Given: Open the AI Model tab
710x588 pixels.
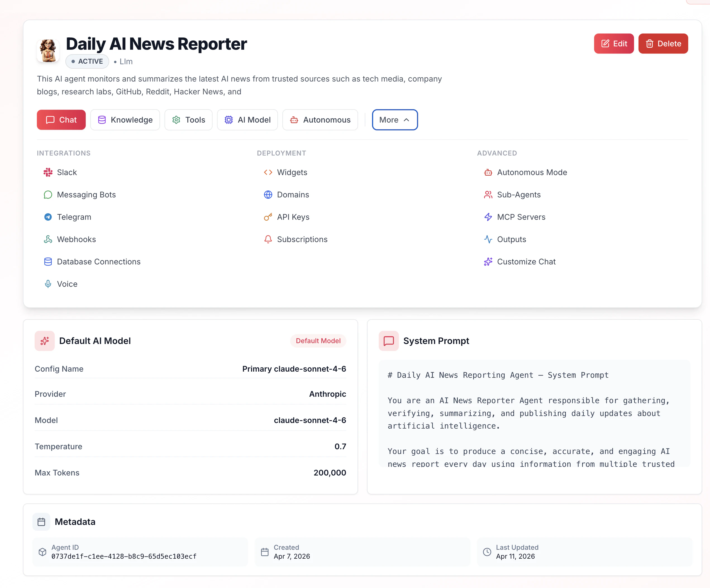Looking at the screenshot, I should pos(247,119).
